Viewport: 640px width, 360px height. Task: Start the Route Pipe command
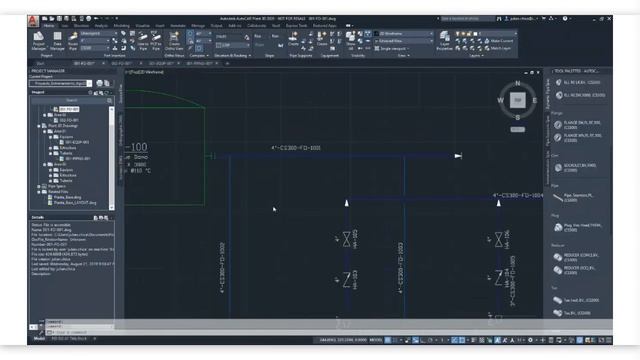point(73,41)
